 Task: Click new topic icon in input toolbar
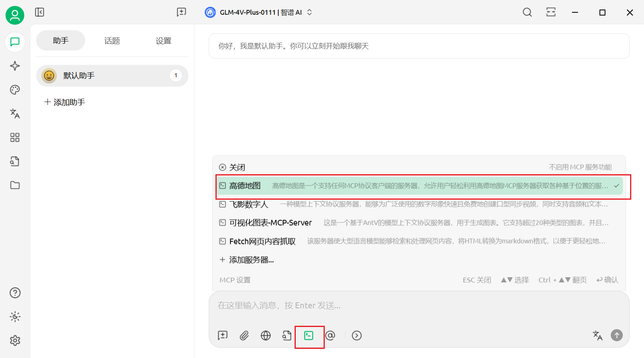click(223, 335)
